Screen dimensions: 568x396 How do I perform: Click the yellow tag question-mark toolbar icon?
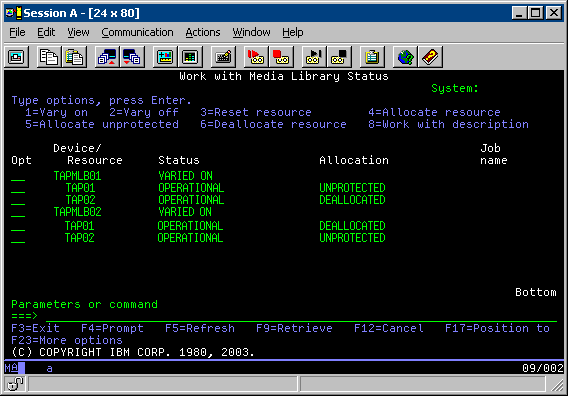coord(430,57)
